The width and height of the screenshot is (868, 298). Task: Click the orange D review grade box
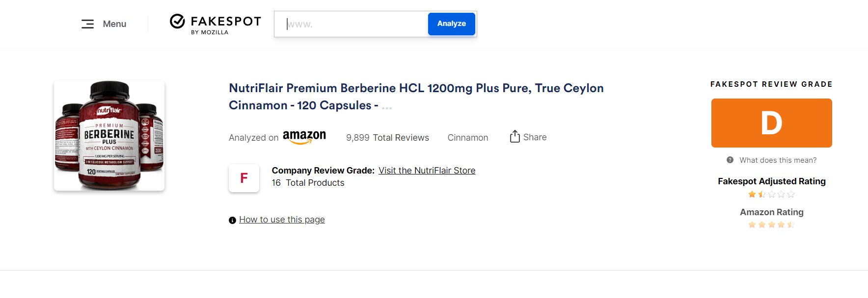771,123
